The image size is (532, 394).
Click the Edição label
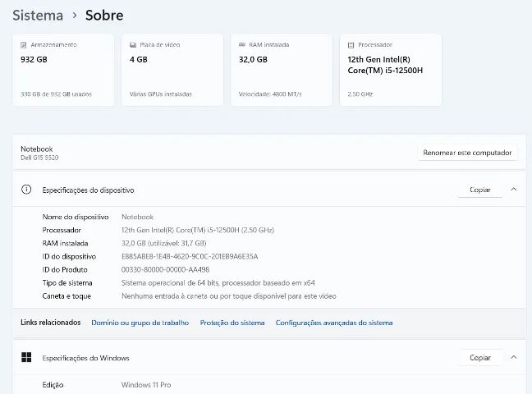(x=53, y=385)
